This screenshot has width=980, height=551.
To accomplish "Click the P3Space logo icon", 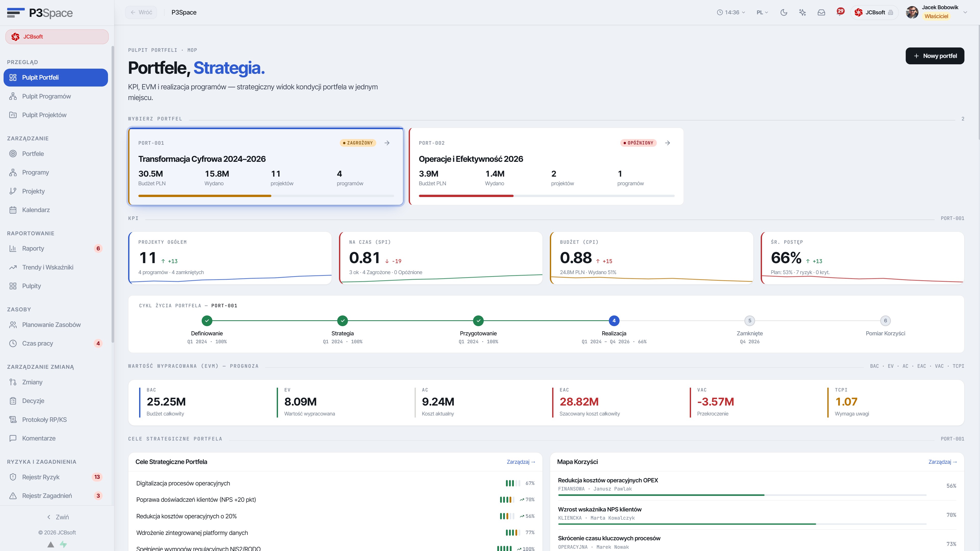I will click(16, 13).
